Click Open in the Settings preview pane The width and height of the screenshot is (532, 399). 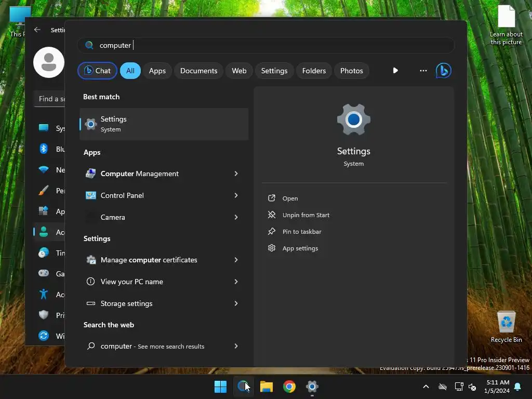290,198
